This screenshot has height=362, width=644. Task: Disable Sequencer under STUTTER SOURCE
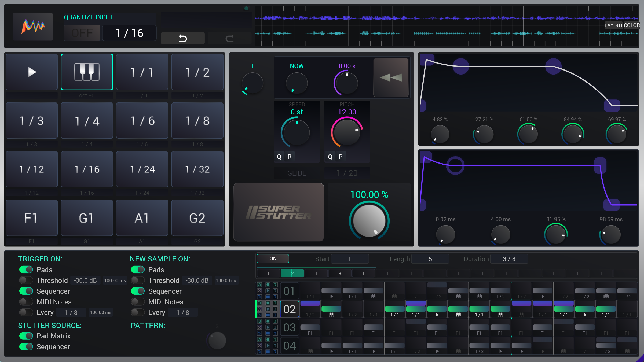click(x=26, y=346)
